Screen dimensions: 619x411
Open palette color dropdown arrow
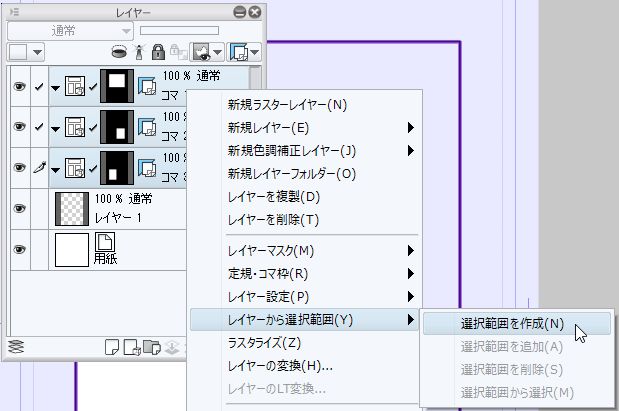pyautogui.click(x=37, y=52)
